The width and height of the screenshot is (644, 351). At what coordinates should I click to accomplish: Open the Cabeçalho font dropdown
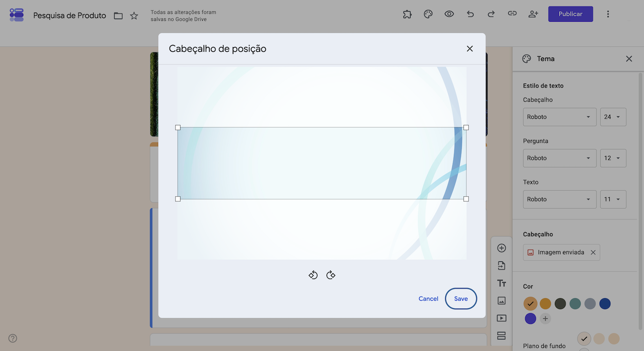pos(560,117)
